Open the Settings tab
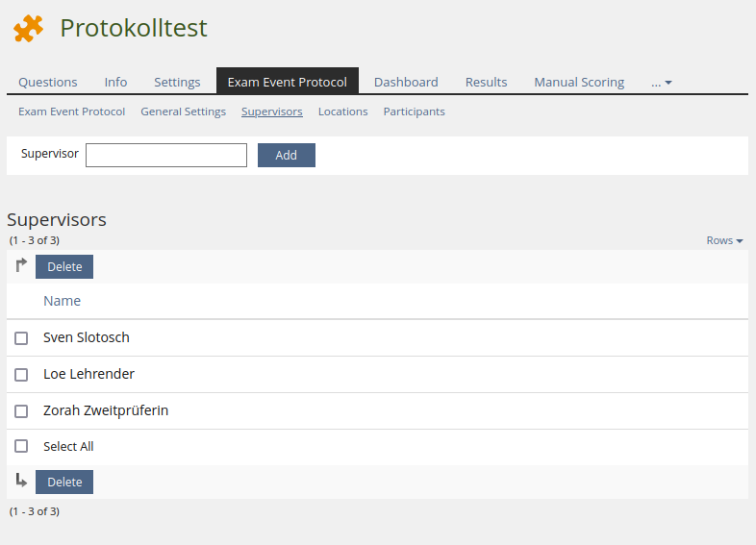756x545 pixels. 177,83
